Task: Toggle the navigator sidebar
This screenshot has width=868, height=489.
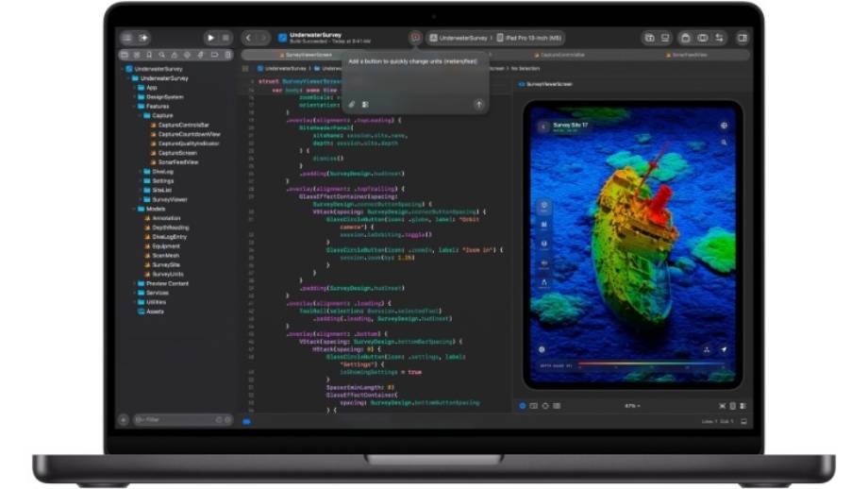Action: pos(127,38)
